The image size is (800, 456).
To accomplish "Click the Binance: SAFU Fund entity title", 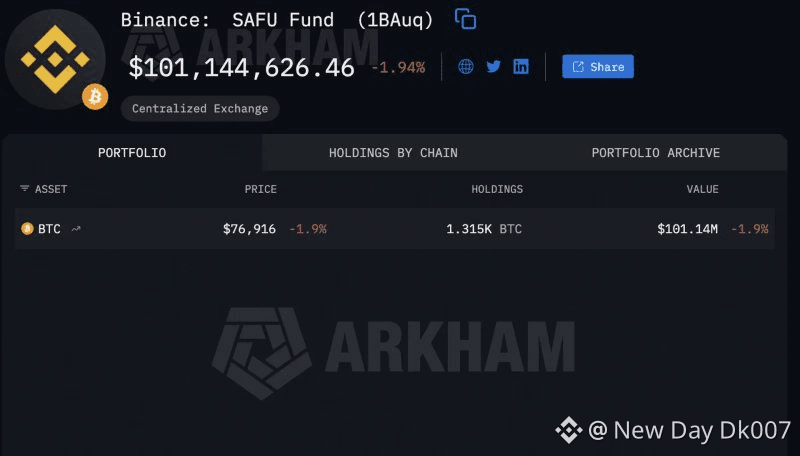I will (277, 20).
